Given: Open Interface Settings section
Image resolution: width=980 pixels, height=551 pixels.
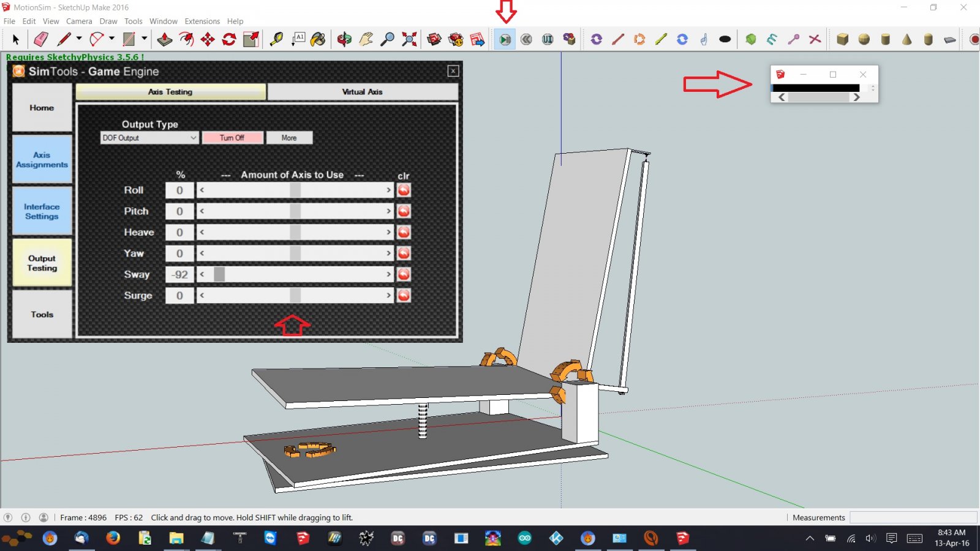Looking at the screenshot, I should pyautogui.click(x=42, y=211).
